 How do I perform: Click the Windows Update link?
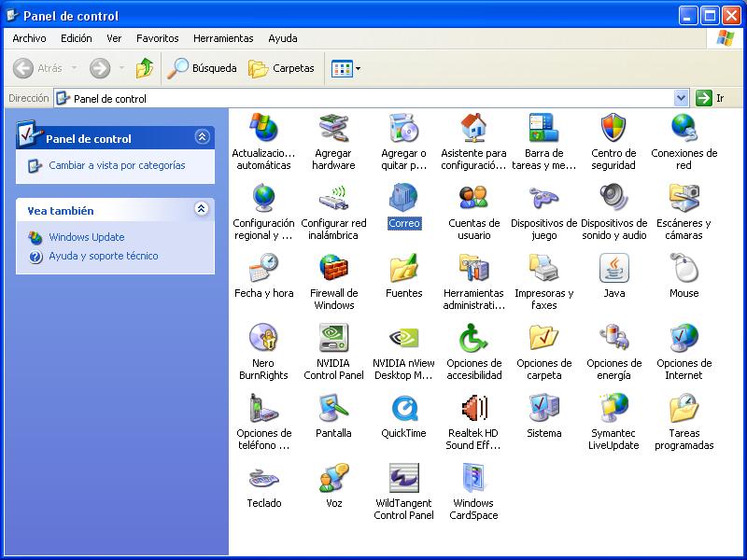86,237
